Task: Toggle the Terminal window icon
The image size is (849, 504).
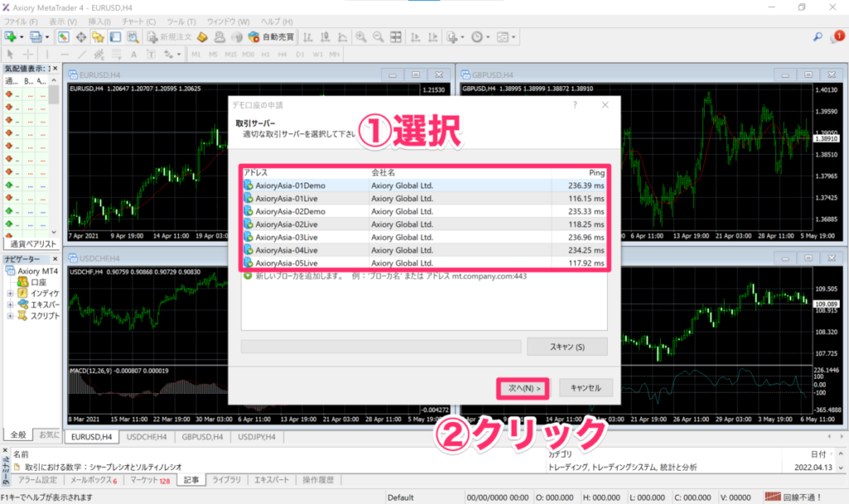Action: tap(115, 36)
